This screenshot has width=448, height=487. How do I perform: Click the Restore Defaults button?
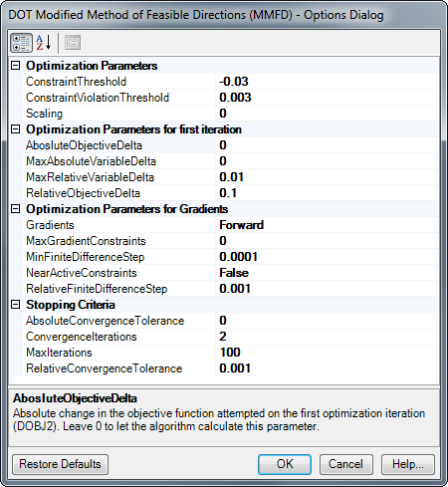[x=60, y=464]
